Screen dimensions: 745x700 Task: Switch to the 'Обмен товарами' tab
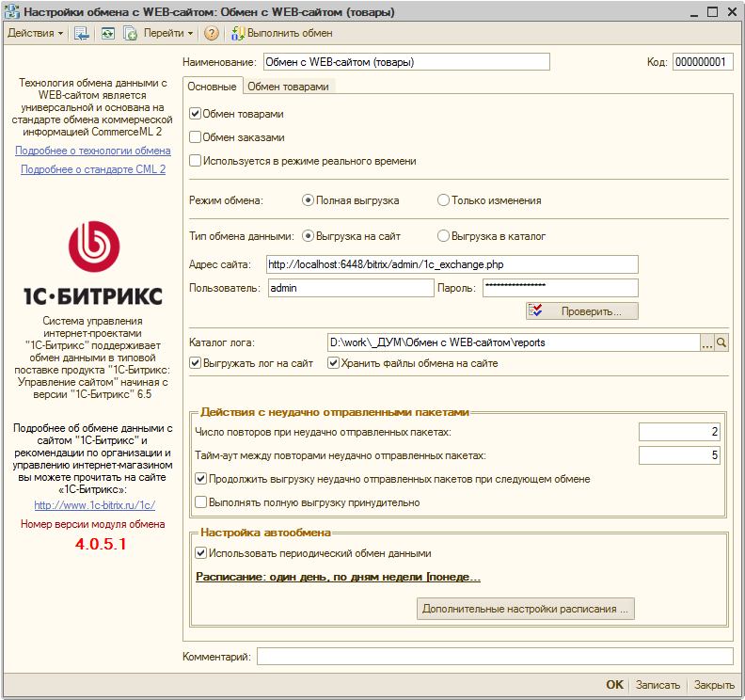[288, 87]
